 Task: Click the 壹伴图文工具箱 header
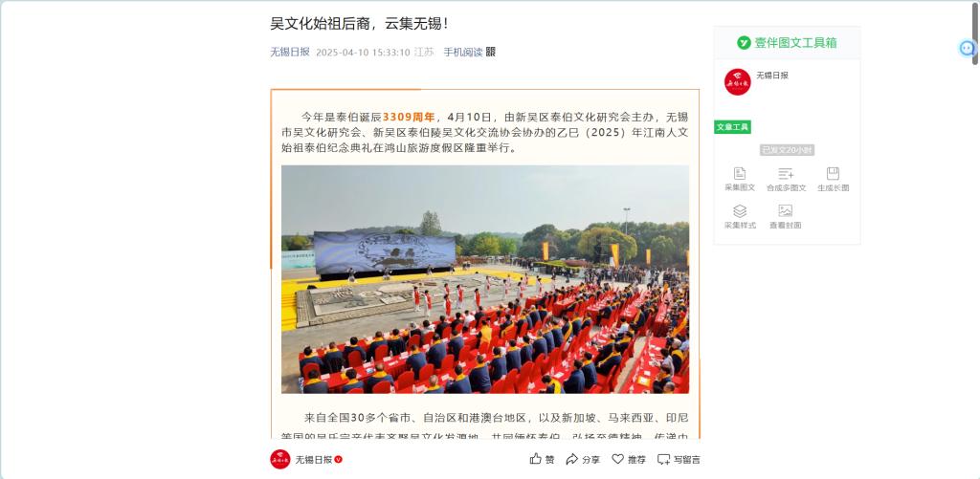click(787, 42)
